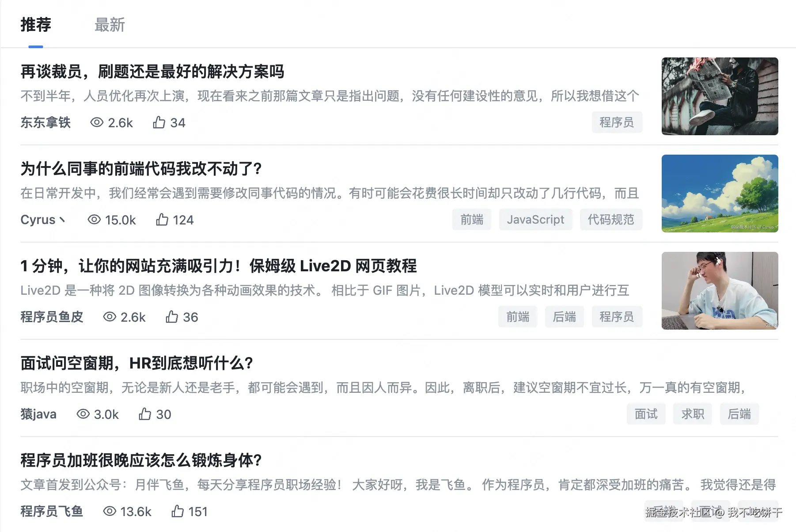The image size is (796, 532).
Task: Click thumbs-up icon on the 34-likes article
Action: coord(159,122)
